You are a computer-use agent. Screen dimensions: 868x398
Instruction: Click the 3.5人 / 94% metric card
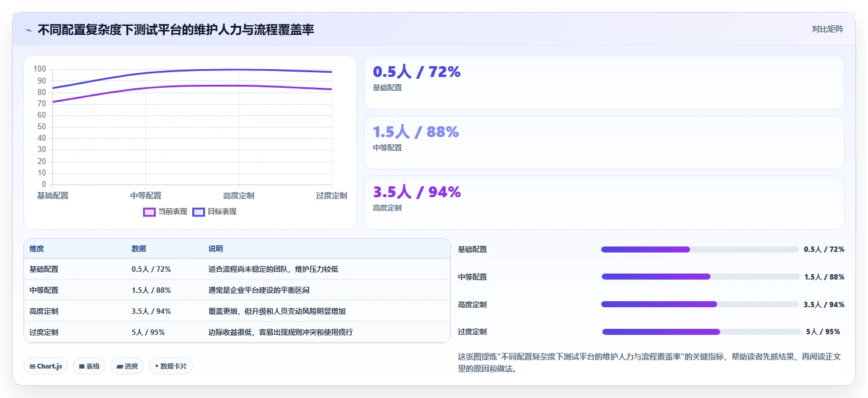click(x=604, y=203)
